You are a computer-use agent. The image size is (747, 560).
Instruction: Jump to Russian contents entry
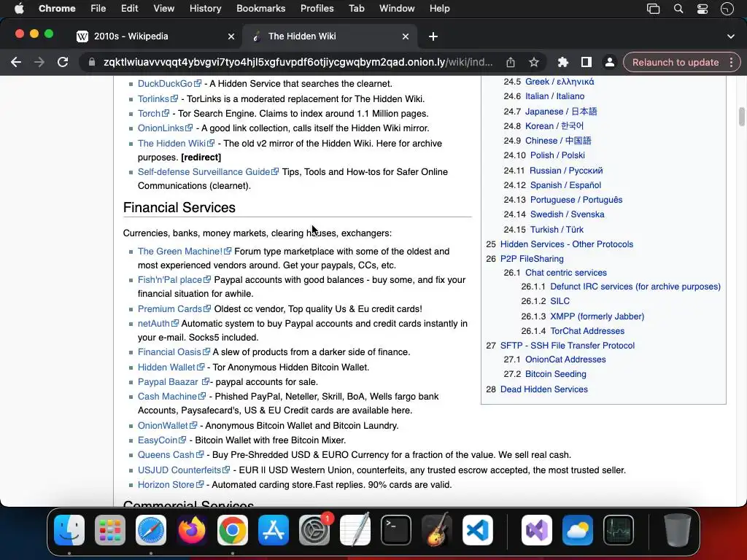tap(566, 171)
